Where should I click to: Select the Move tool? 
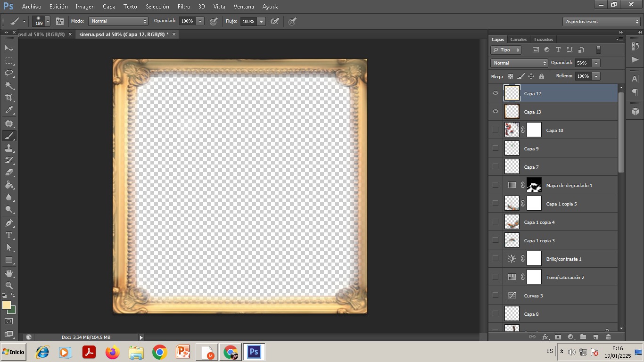tap(9, 48)
